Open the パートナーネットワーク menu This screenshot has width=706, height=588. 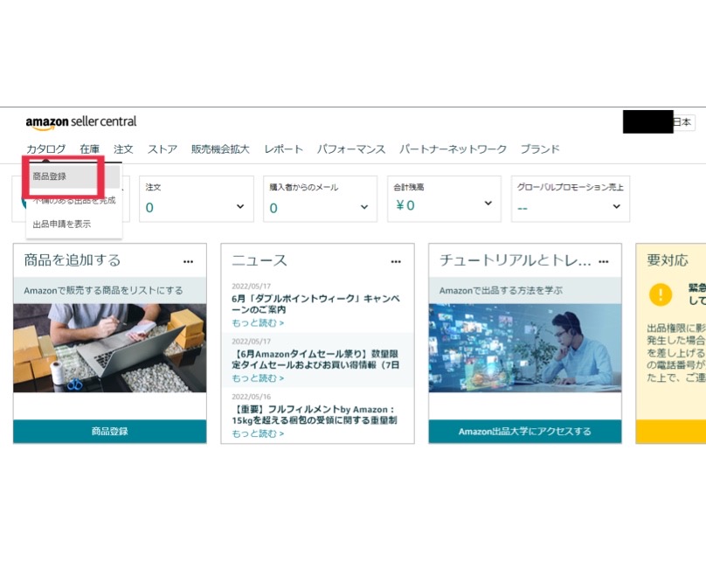(x=453, y=149)
